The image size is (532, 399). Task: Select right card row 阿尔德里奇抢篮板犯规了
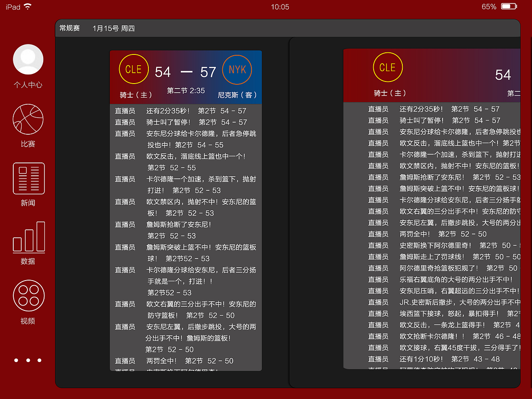point(444,268)
